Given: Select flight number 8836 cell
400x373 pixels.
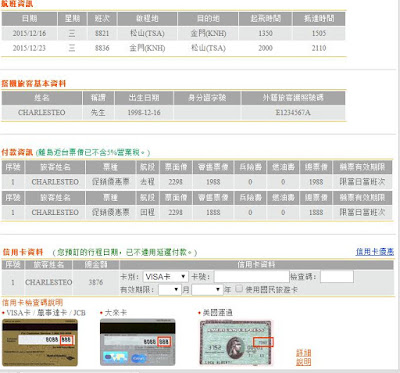Looking at the screenshot, I should click(102, 48).
